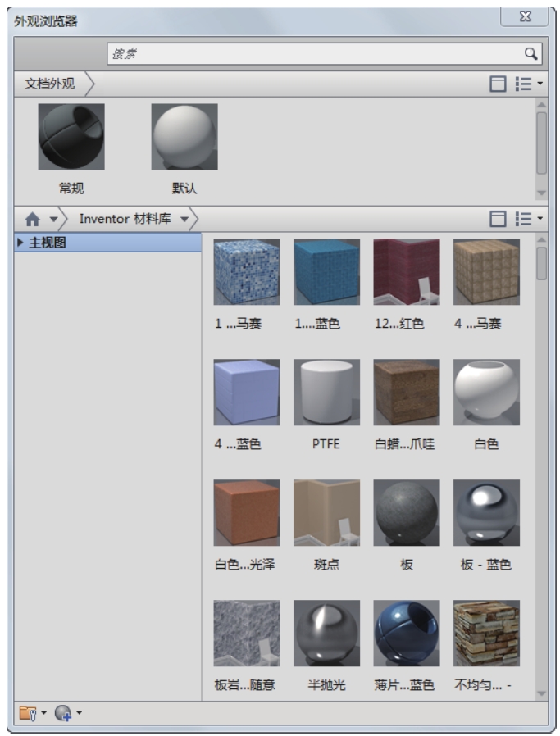
Task: Toggle library panel display icon
Action: click(498, 219)
